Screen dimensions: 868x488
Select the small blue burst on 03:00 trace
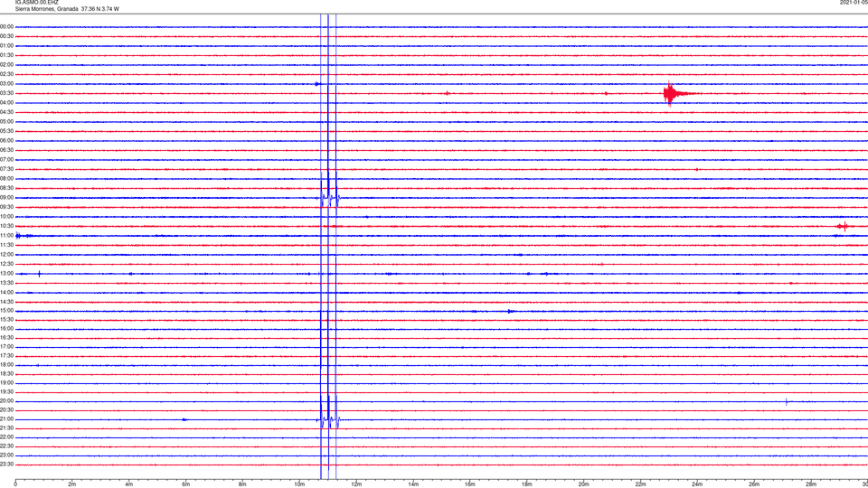[x=316, y=84]
